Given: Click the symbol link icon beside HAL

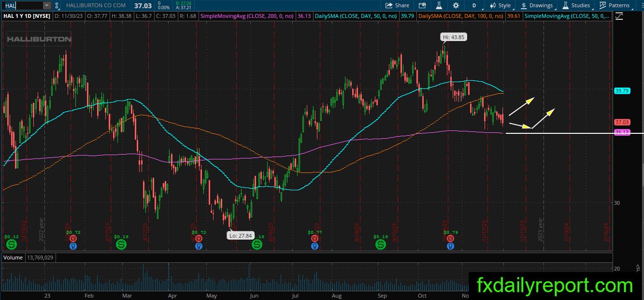Looking at the screenshot, I should click(57, 5).
